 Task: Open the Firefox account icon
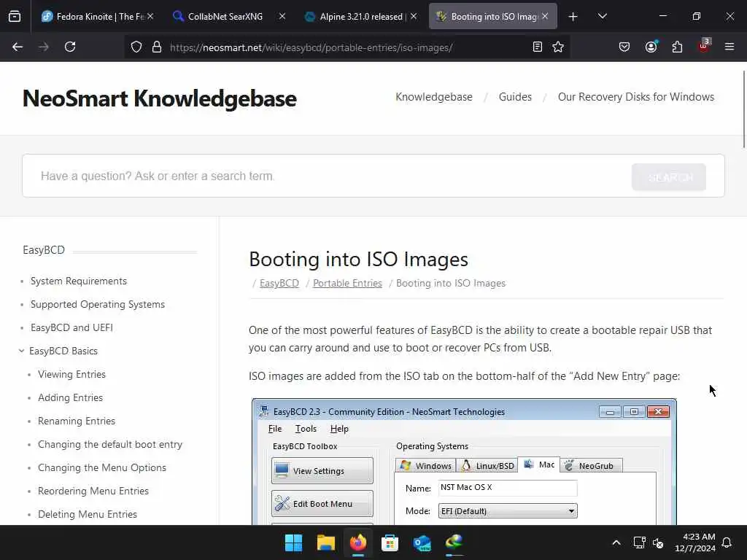click(x=651, y=47)
